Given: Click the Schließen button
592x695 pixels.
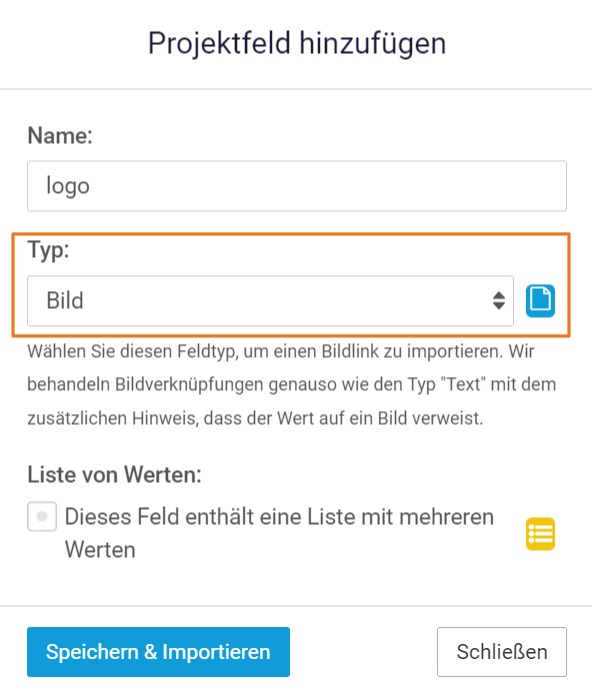Looking at the screenshot, I should 502,652.
